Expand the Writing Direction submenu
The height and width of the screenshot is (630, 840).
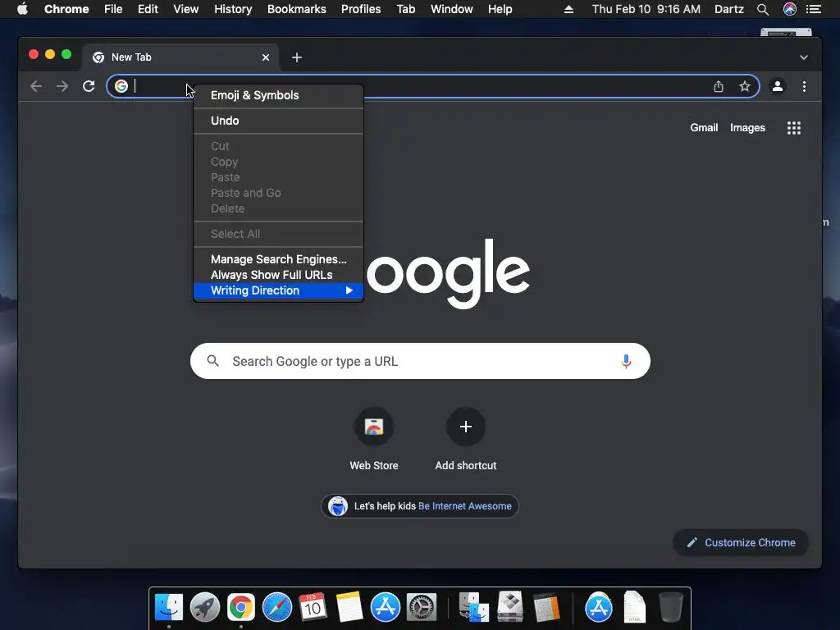(x=279, y=290)
